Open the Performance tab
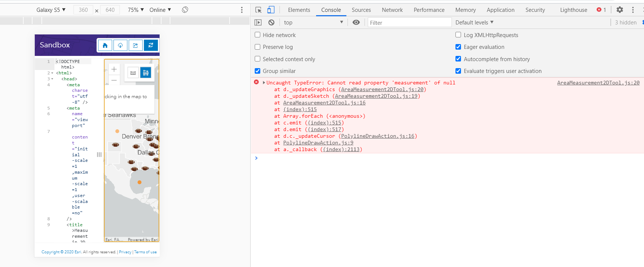 429,10
